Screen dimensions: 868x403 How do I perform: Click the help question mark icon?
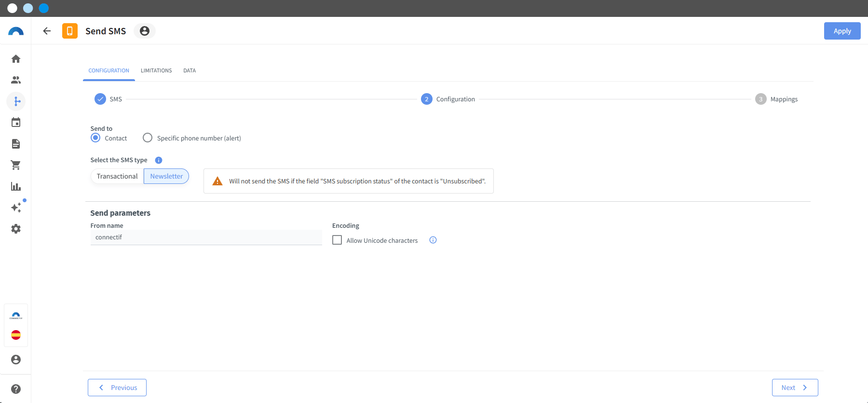[16, 389]
